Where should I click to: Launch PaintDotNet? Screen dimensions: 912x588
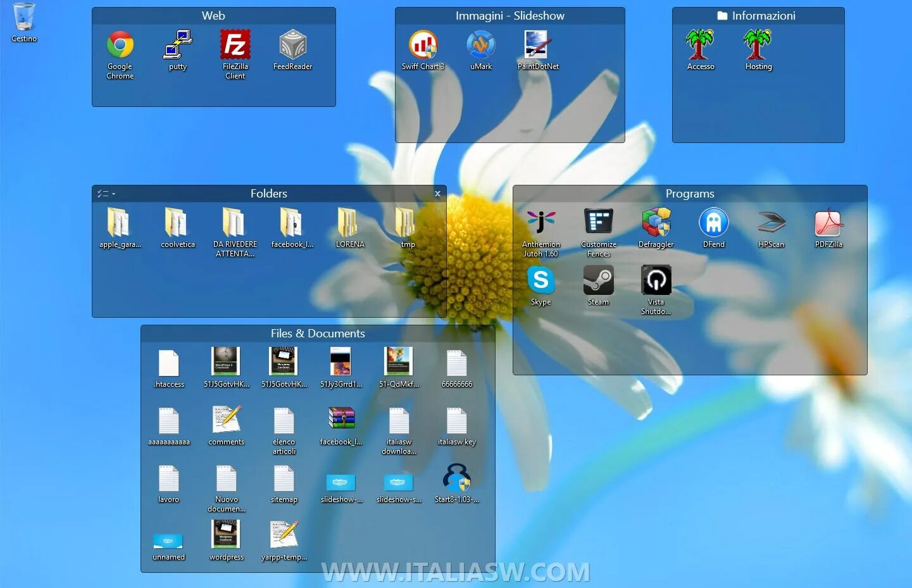click(x=539, y=50)
